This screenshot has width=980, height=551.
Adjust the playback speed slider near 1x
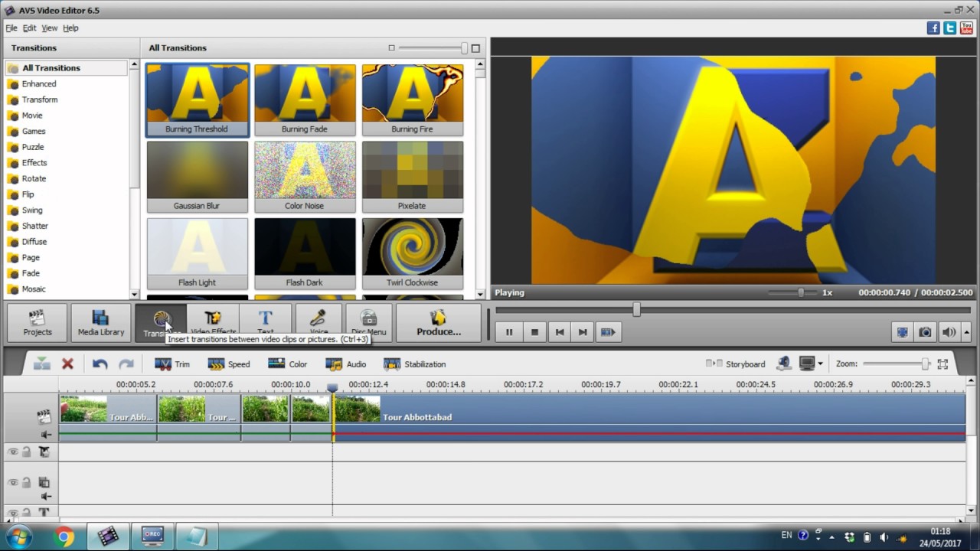click(801, 292)
